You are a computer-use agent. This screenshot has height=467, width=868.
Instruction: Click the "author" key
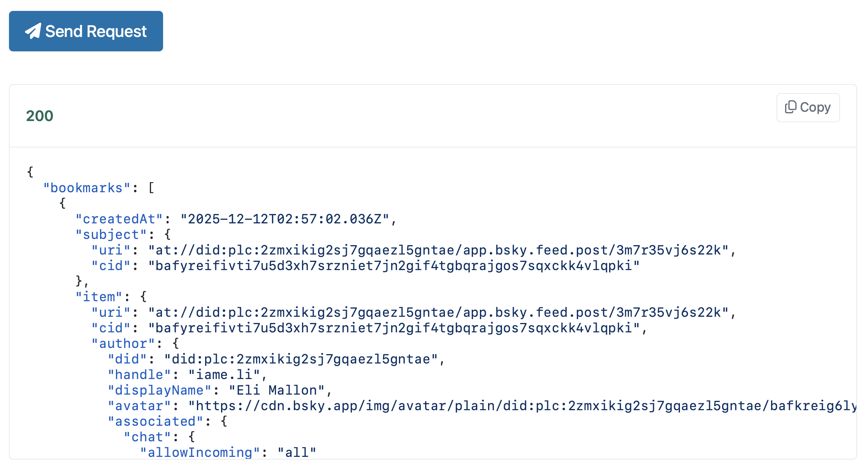pyautogui.click(x=123, y=344)
